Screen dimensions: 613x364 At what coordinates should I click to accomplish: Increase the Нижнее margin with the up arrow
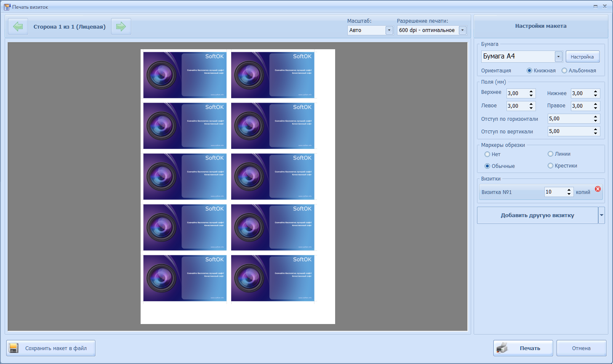[x=596, y=91]
